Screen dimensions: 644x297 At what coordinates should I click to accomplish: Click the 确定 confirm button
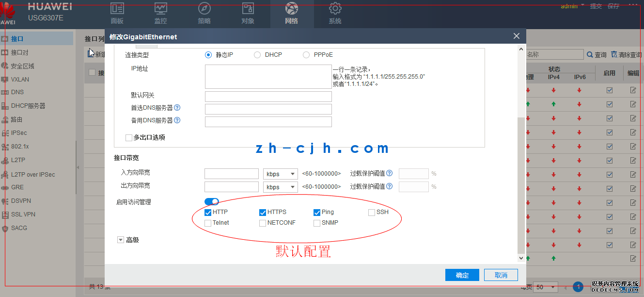(462, 275)
